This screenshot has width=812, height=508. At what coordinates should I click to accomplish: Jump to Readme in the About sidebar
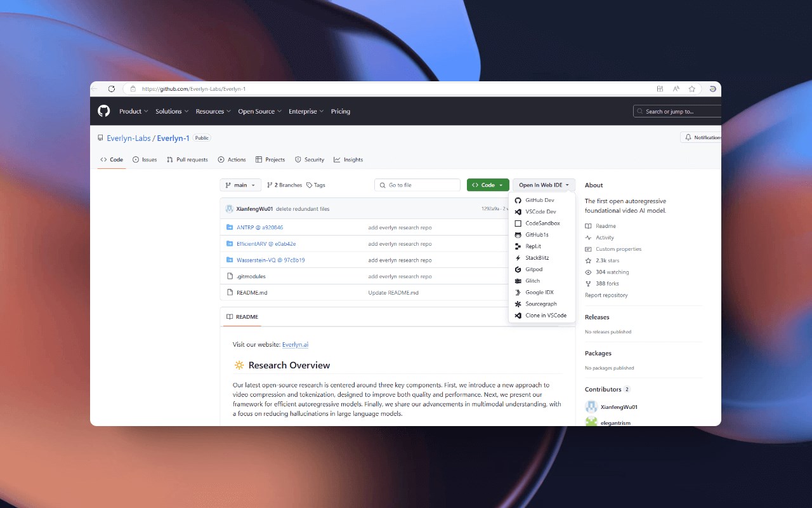[601, 226]
